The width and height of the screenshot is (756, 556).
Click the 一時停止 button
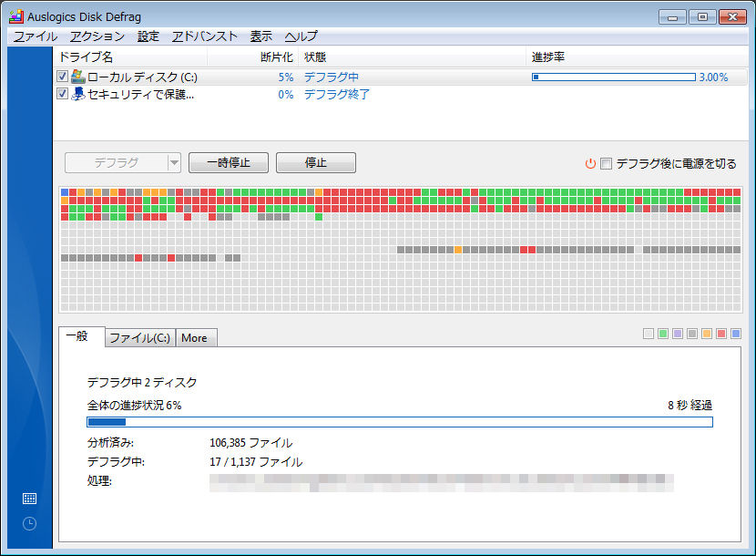click(x=229, y=162)
